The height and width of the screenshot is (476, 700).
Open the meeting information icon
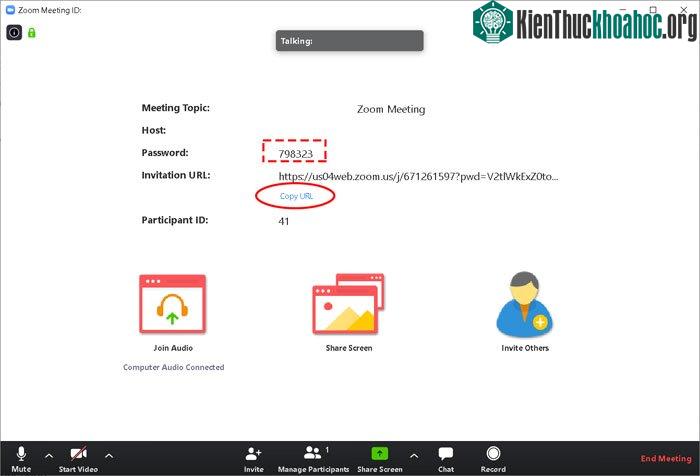14,32
